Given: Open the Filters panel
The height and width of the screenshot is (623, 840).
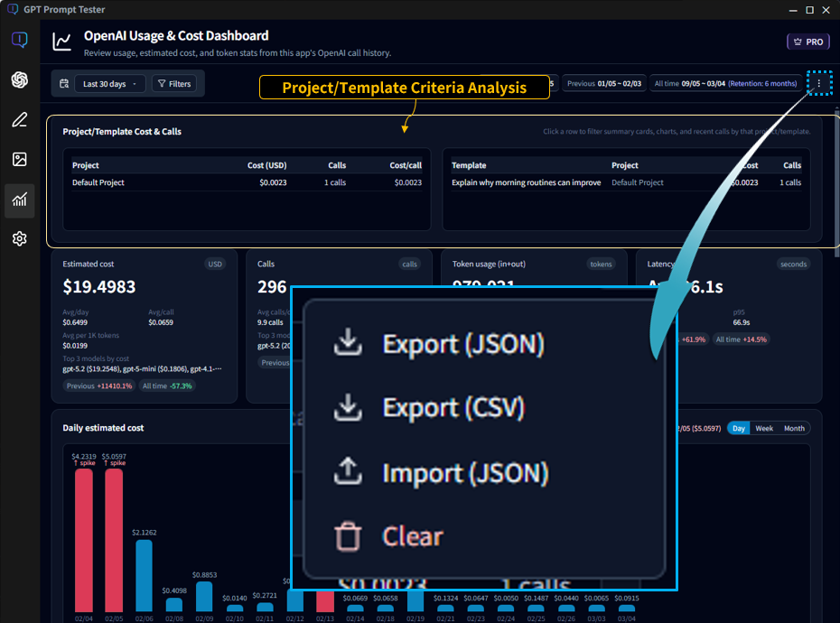Looking at the screenshot, I should point(173,84).
